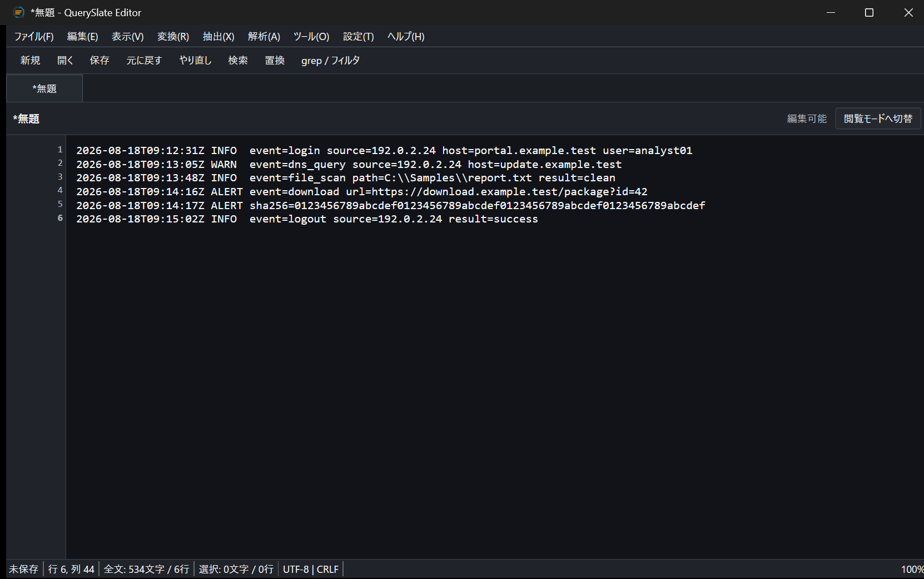This screenshot has width=924, height=579.
Task: Open the 編集(E) menu
Action: point(83,37)
